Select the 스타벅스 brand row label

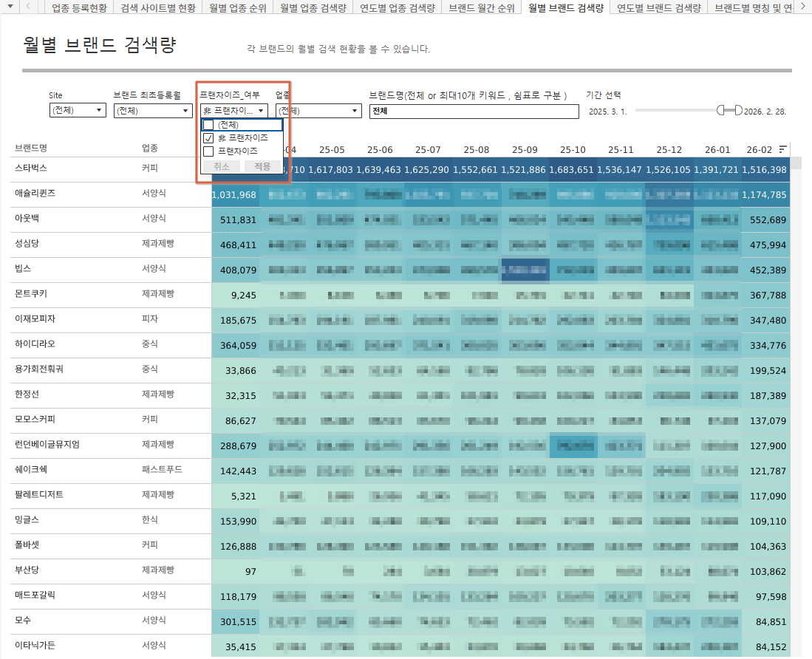[x=30, y=168]
